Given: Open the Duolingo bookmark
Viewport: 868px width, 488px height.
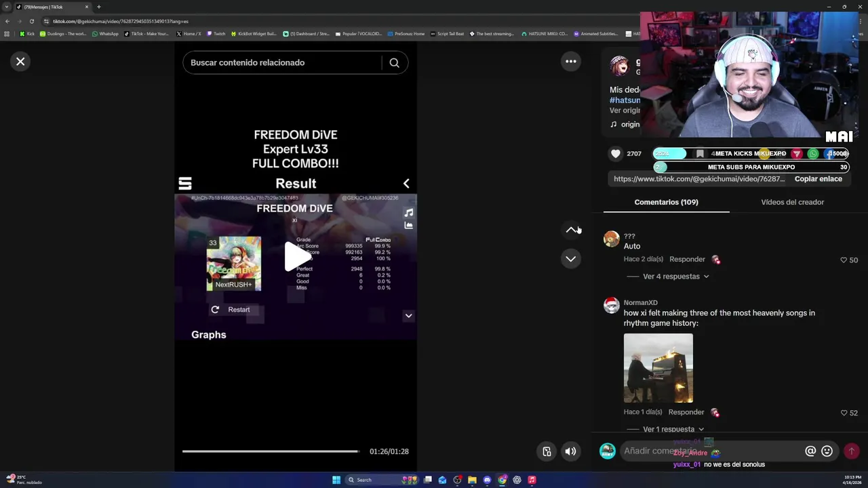Looking at the screenshot, I should point(63,34).
